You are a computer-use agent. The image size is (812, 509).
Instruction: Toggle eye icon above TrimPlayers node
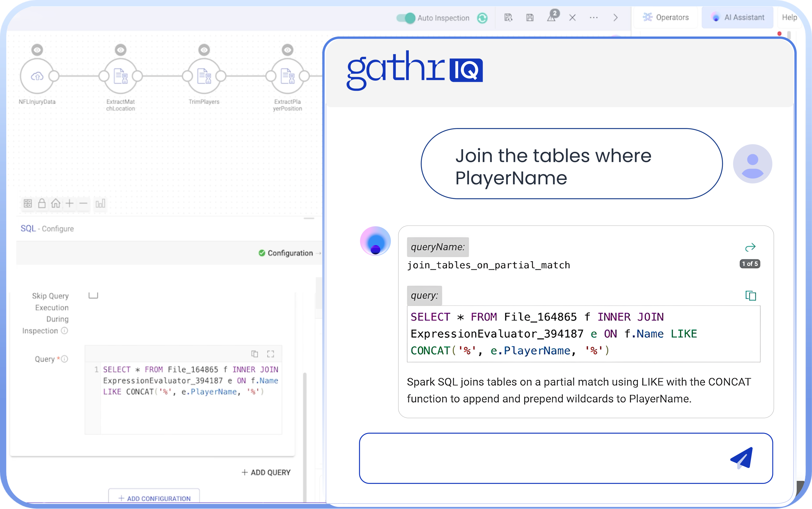point(204,50)
